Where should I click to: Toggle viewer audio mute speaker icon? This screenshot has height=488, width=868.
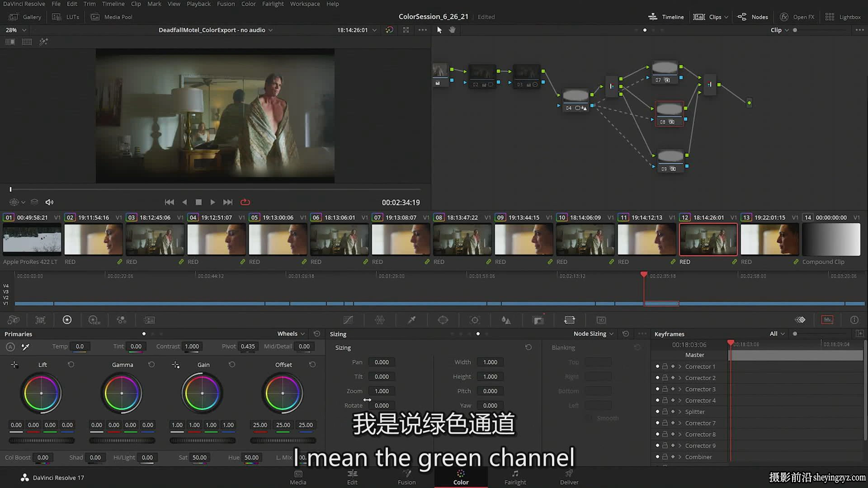(x=49, y=202)
